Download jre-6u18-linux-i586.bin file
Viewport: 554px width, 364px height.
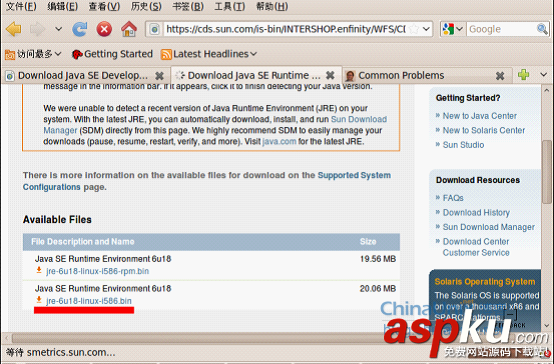[89, 301]
